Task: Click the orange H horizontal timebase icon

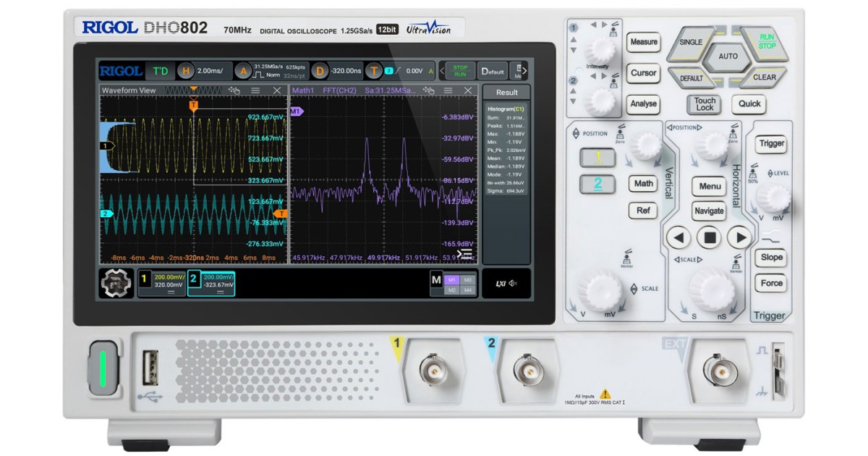Action: coord(186,71)
